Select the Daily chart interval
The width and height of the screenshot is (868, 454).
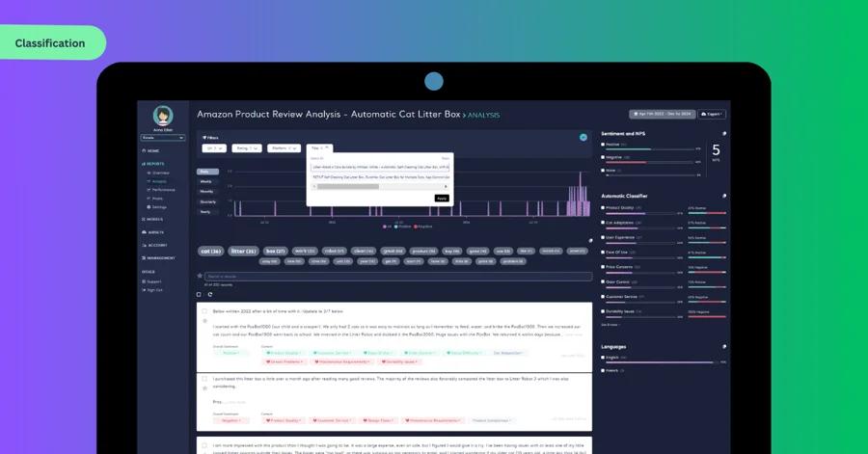[x=207, y=172]
